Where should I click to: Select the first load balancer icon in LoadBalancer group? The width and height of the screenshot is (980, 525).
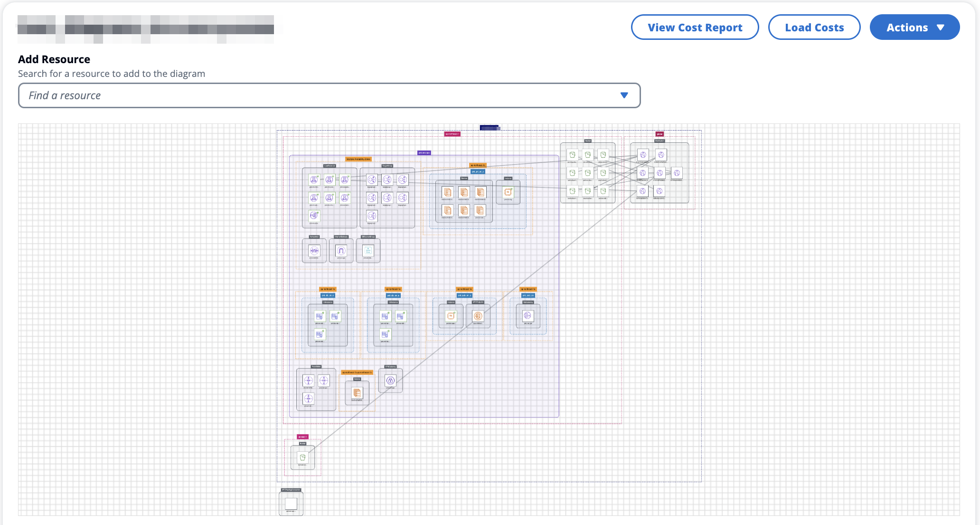314,179
